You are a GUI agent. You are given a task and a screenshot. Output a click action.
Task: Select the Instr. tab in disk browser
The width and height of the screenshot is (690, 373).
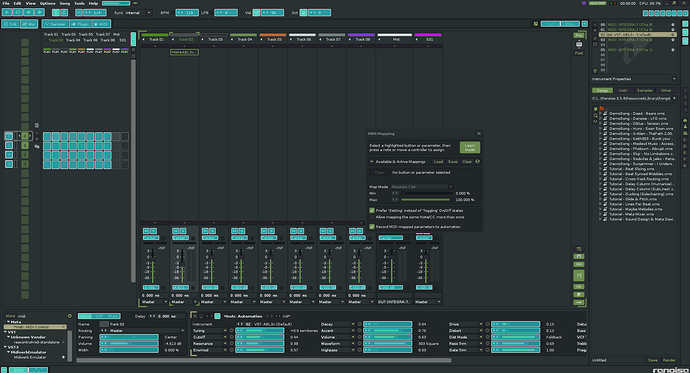pyautogui.click(x=623, y=90)
